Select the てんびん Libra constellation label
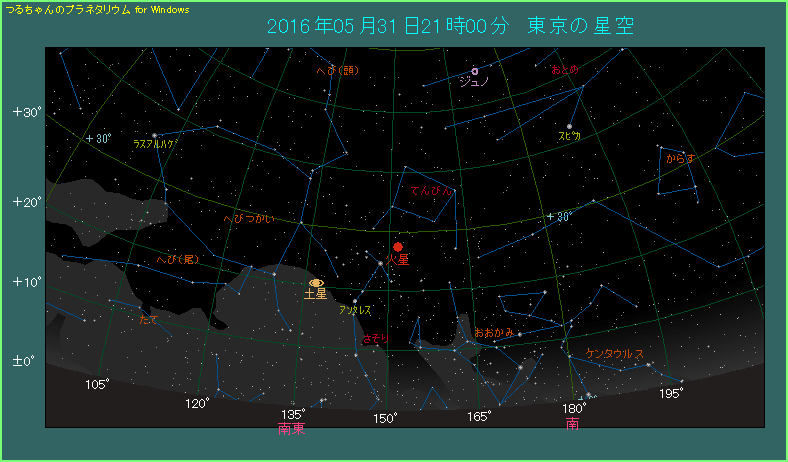Viewport: 788px width, 462px height. click(432, 190)
